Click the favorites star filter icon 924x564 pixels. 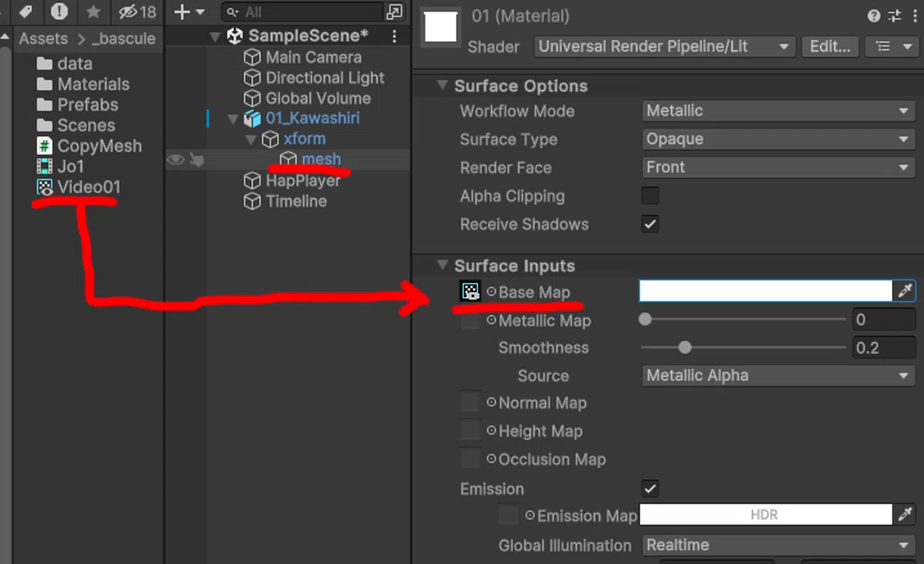[93, 12]
